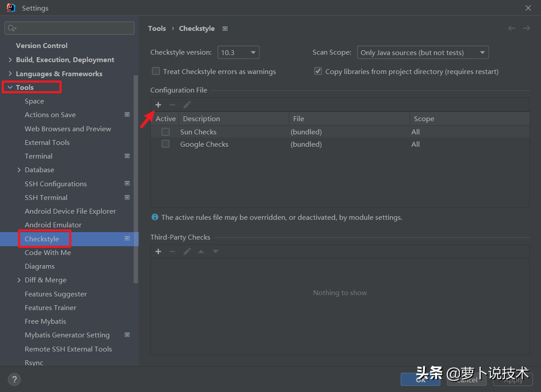Enable Treat Checkstyle errors as warnings
This screenshot has height=392, width=541.
point(156,71)
